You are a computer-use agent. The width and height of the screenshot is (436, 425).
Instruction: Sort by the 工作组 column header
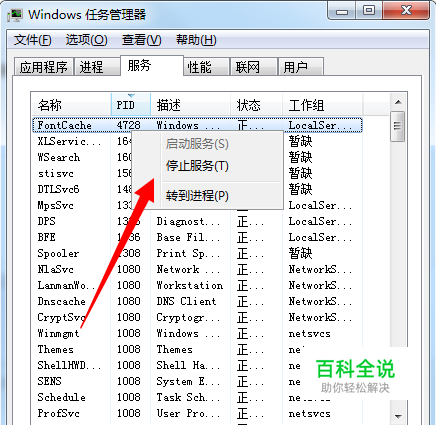[x=322, y=105]
